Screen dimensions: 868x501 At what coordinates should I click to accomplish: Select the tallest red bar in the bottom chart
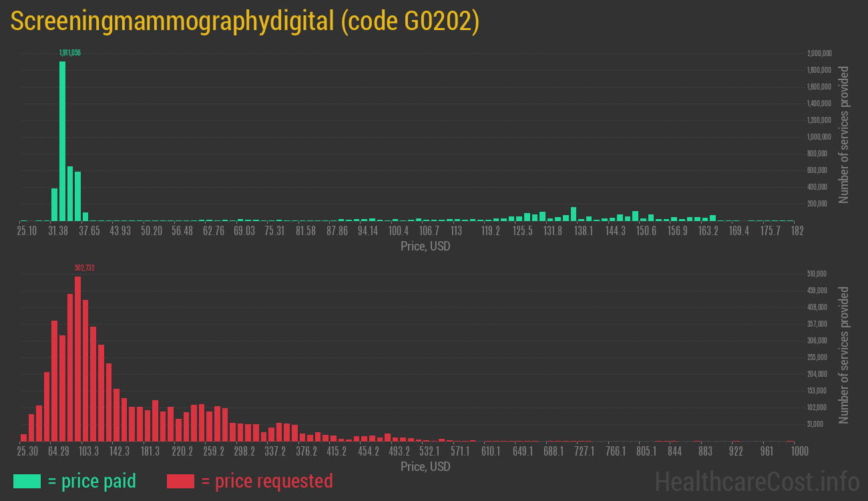[77, 358]
